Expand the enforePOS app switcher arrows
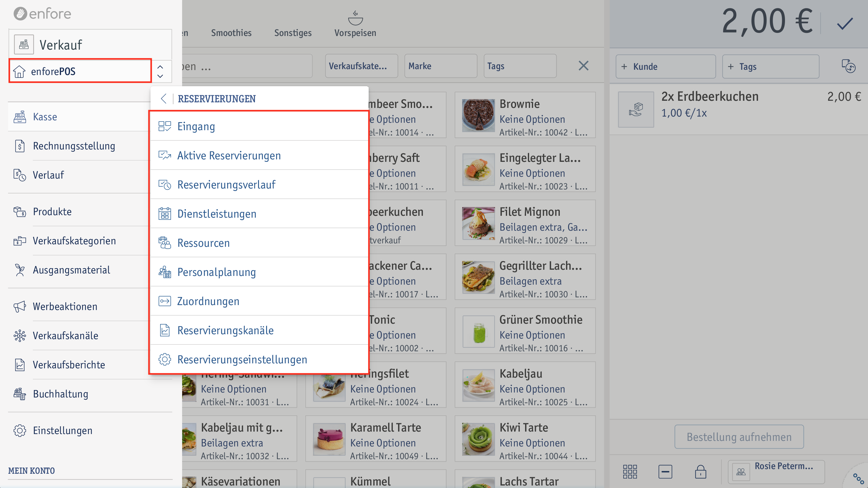The height and width of the screenshot is (488, 868). click(161, 72)
